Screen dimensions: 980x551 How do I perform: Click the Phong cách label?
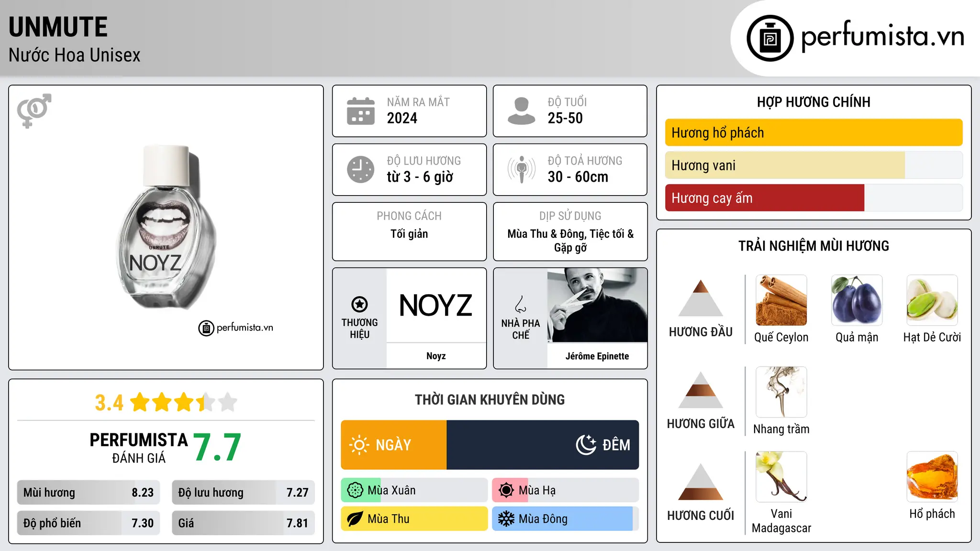pyautogui.click(x=409, y=216)
